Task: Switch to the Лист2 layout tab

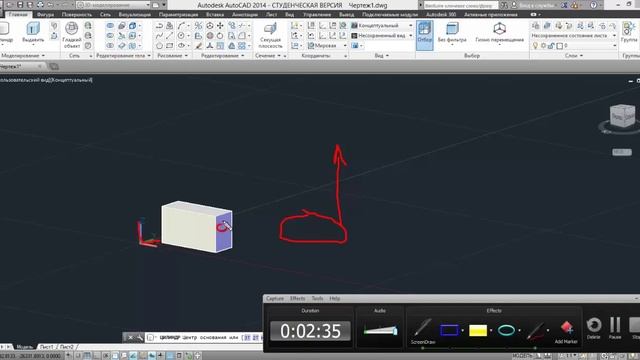Action: [x=66, y=347]
